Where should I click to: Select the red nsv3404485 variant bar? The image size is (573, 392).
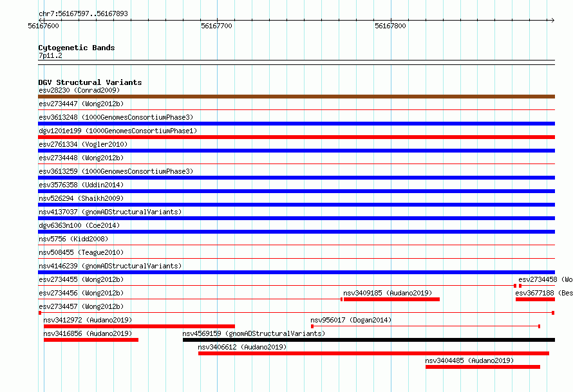click(483, 367)
